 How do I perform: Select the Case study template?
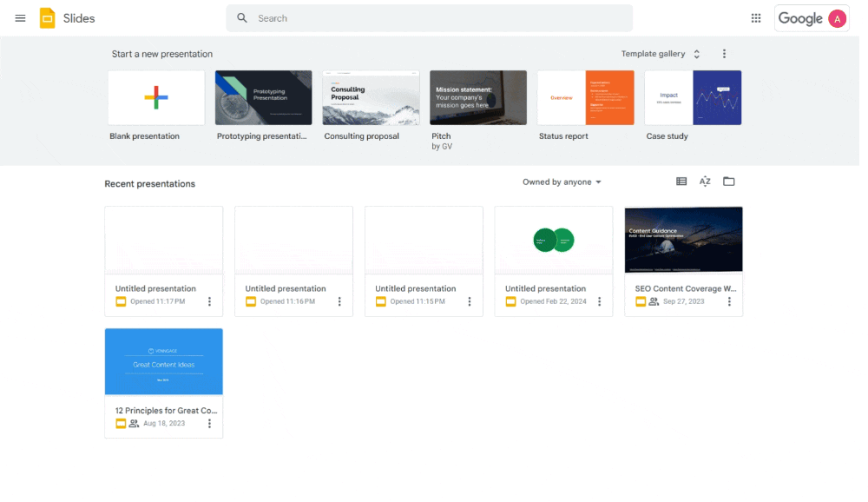(x=693, y=97)
